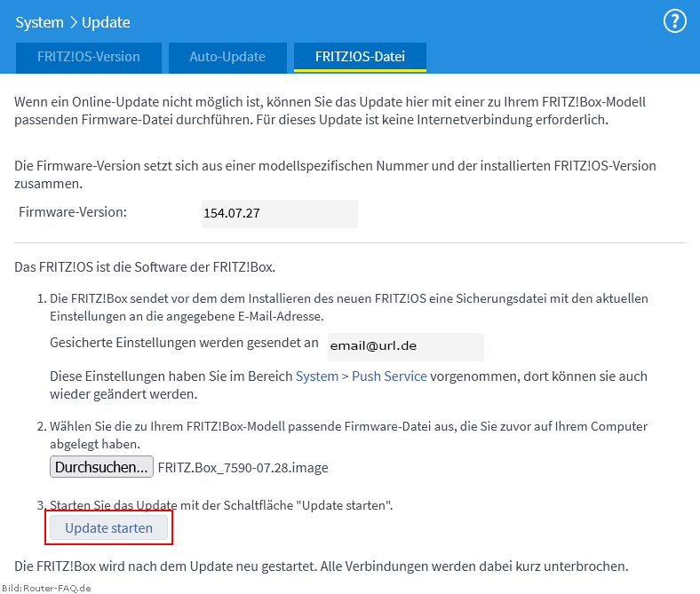Click the email@url.de address field

[405, 346]
